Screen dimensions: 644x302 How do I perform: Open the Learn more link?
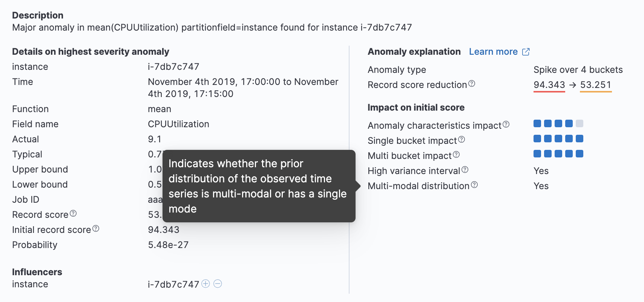click(x=494, y=51)
